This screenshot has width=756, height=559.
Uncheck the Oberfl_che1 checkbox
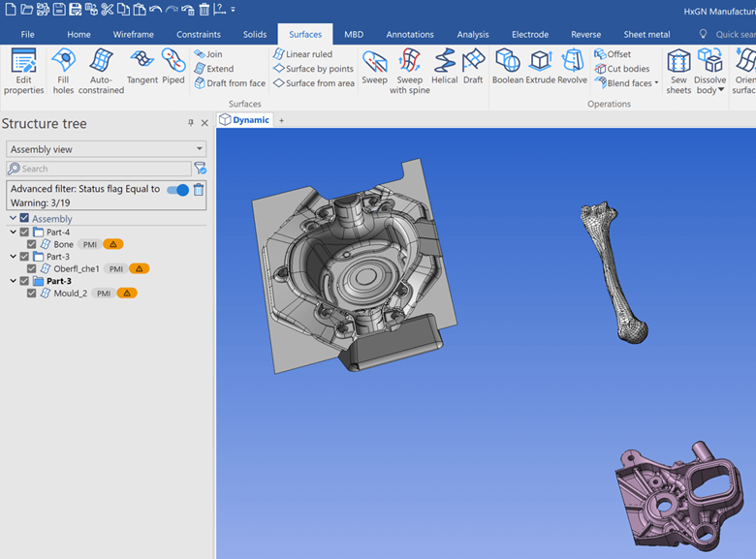[31, 269]
